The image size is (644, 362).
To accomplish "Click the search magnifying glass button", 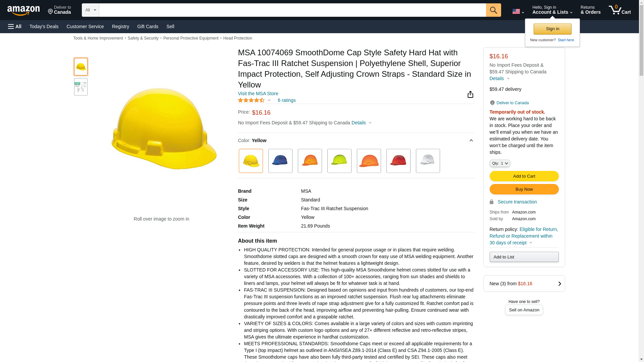I will (x=493, y=10).
